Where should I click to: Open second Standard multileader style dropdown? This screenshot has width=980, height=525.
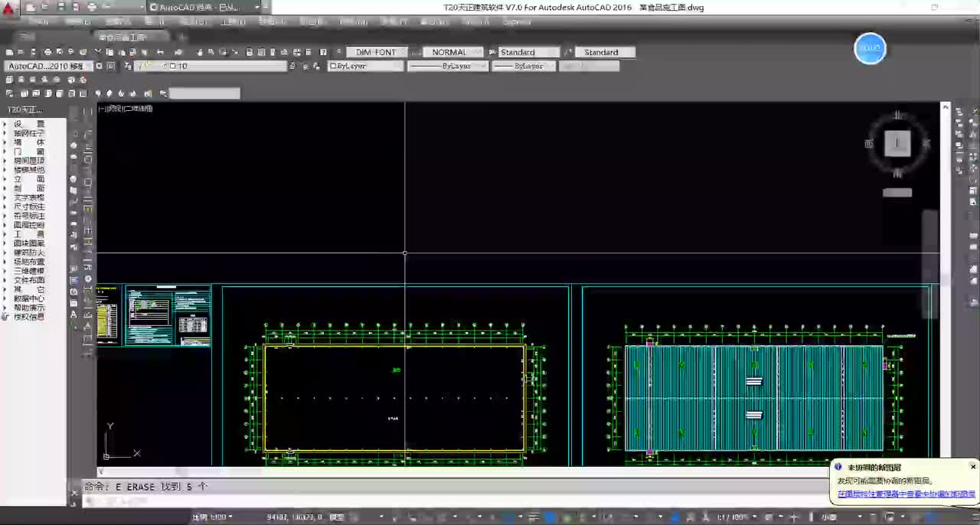click(605, 52)
